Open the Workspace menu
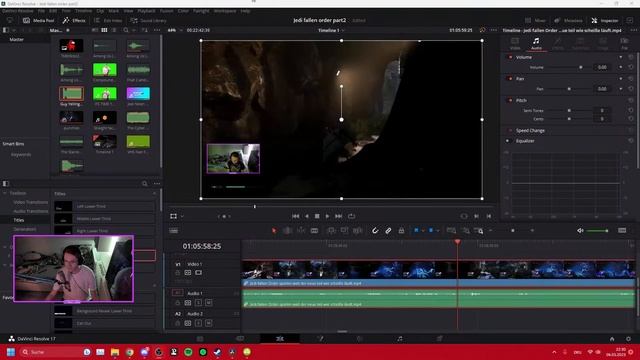640x360 pixels. click(225, 11)
